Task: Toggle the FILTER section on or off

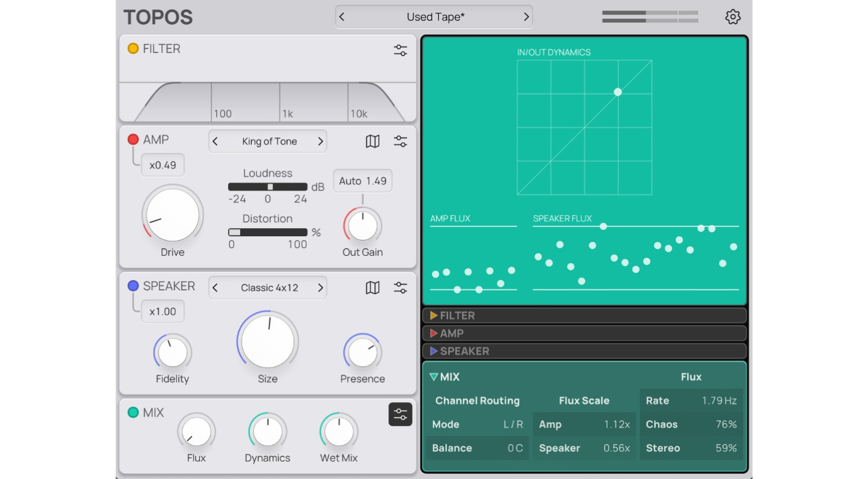Action: pos(133,49)
